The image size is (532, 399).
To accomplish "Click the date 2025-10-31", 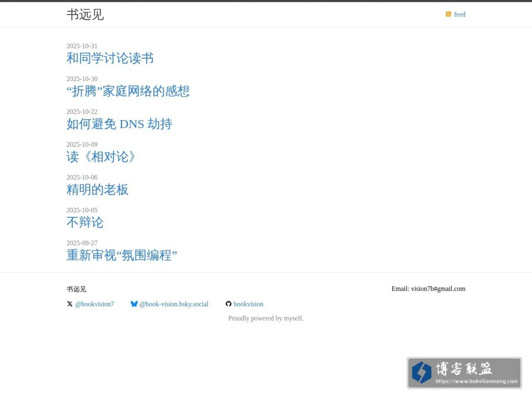I will pos(82,46).
